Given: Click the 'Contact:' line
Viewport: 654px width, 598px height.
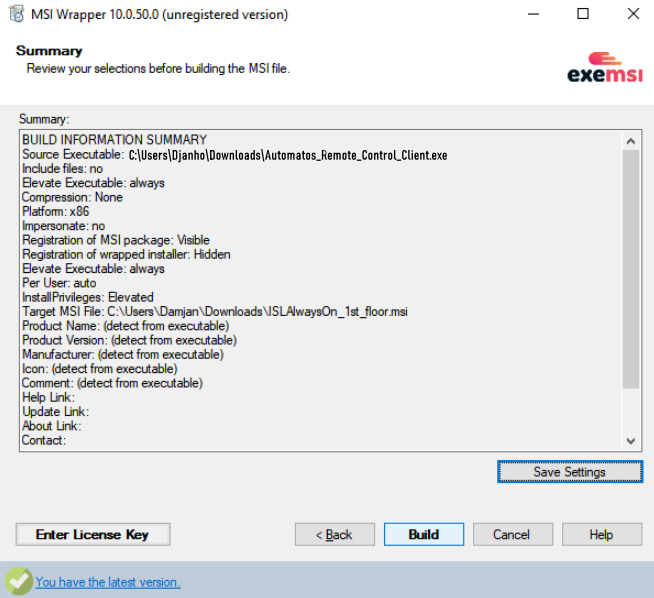Looking at the screenshot, I should [x=44, y=440].
